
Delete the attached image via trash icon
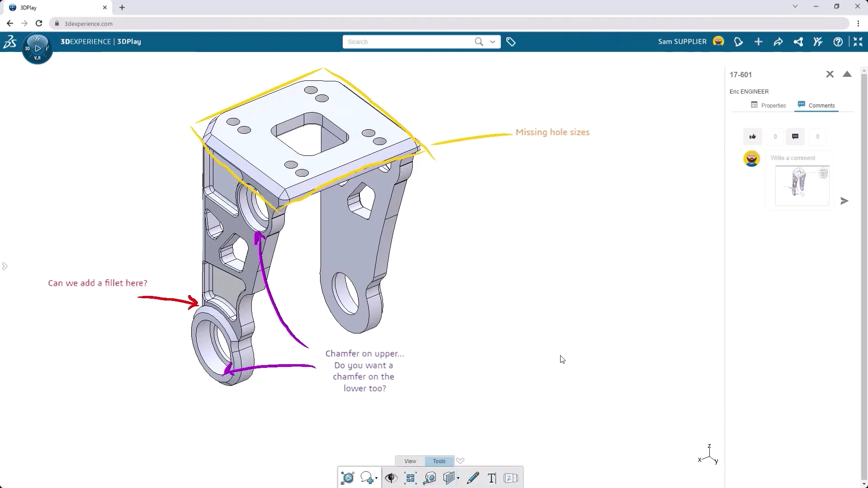823,173
